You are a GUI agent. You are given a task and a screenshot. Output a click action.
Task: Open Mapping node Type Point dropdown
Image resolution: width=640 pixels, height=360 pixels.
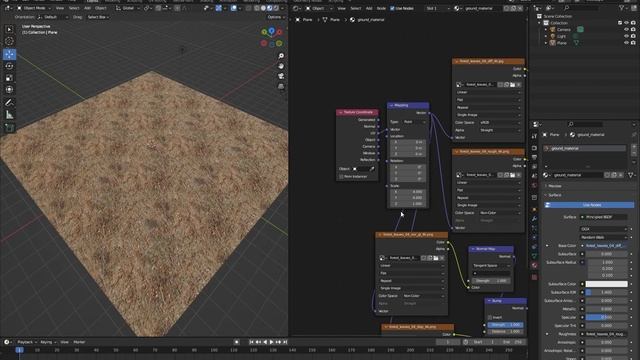tap(414, 122)
